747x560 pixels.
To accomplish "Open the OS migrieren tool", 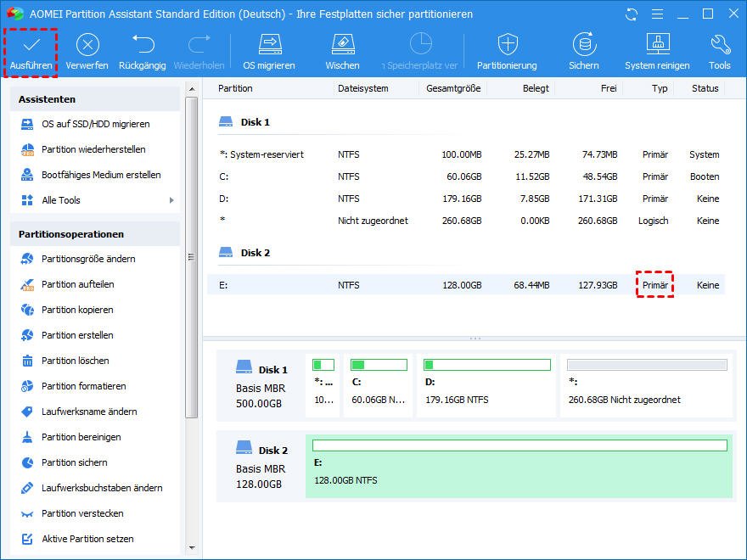I will point(269,45).
